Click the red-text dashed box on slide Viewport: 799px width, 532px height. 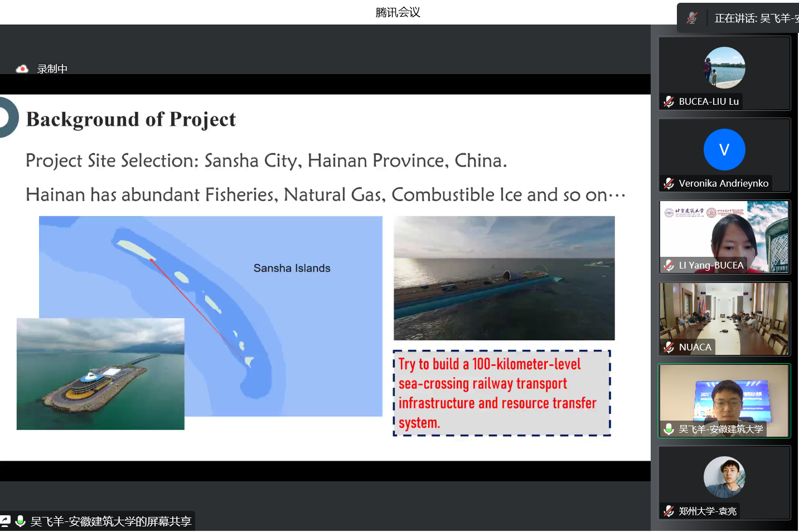tap(502, 393)
